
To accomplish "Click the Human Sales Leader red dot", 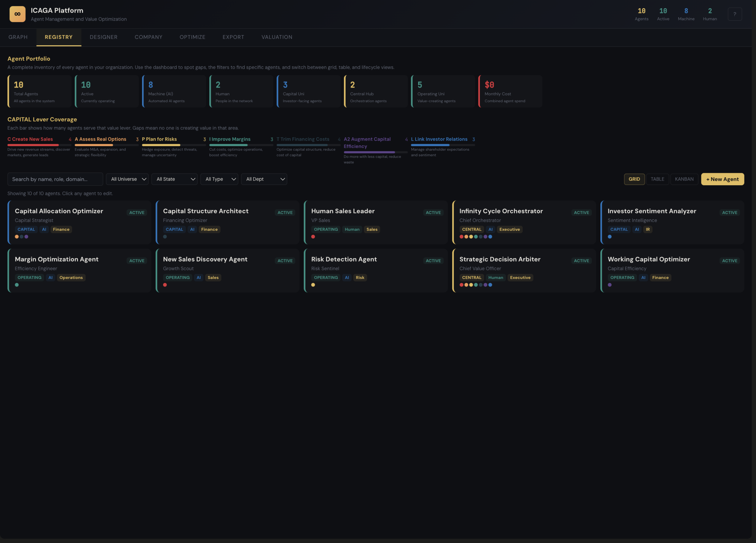I will pos(313,237).
